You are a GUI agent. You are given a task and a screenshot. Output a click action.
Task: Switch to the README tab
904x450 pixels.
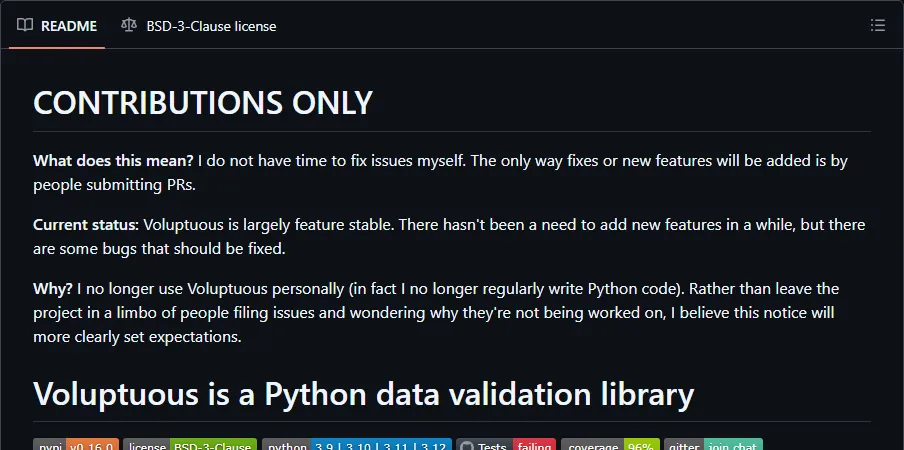(57, 26)
